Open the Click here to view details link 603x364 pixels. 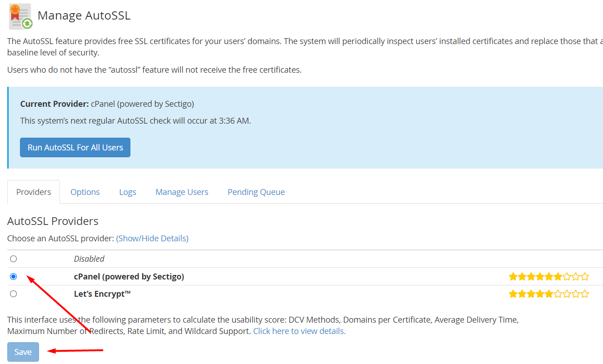299,331
